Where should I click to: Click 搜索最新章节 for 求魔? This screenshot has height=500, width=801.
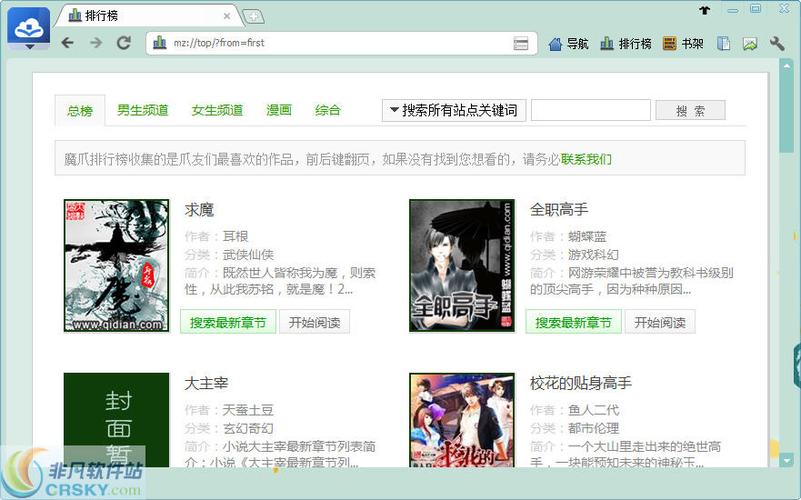point(228,322)
